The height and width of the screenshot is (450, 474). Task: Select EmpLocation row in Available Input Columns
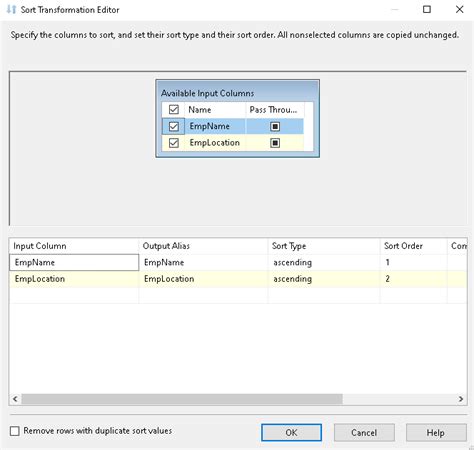233,143
